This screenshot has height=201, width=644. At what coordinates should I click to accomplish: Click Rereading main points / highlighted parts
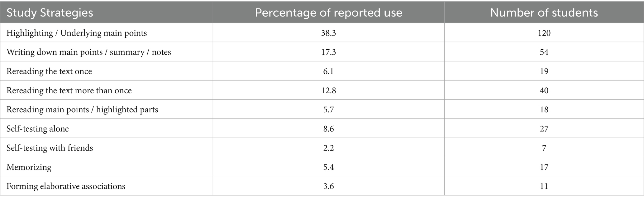tap(82, 110)
